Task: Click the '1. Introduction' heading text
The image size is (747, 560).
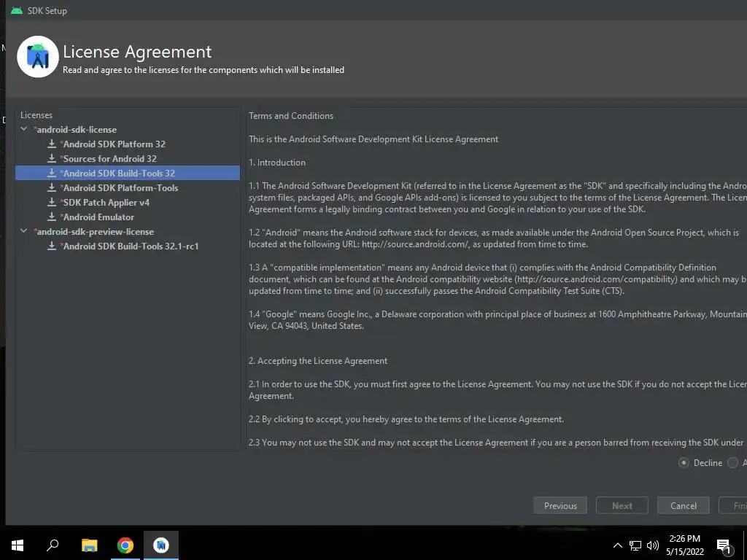Action: point(276,163)
